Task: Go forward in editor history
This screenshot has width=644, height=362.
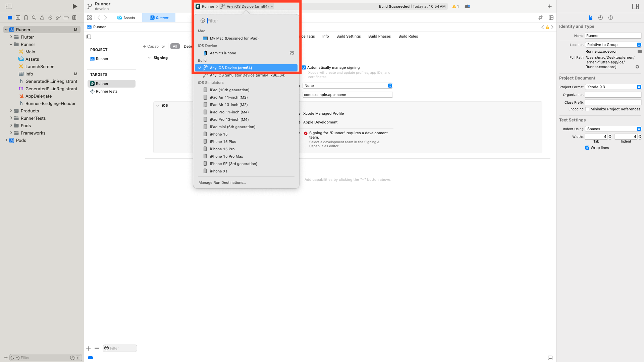Action: coord(106,18)
